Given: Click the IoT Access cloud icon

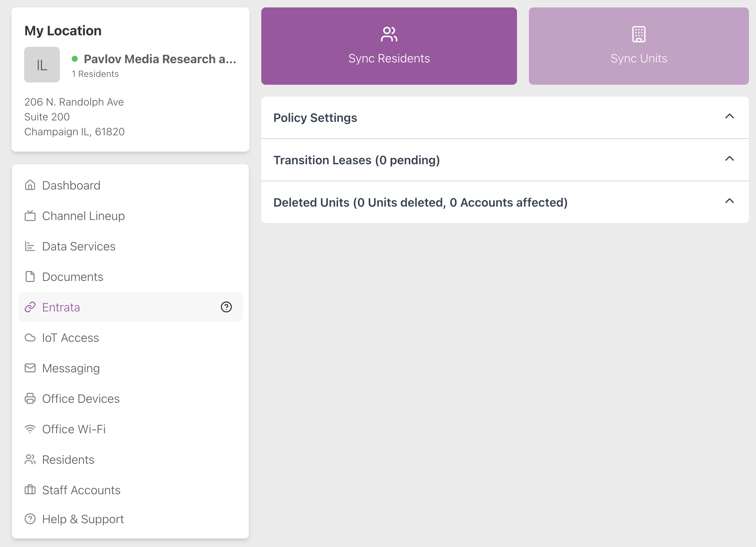Looking at the screenshot, I should pyautogui.click(x=30, y=337).
